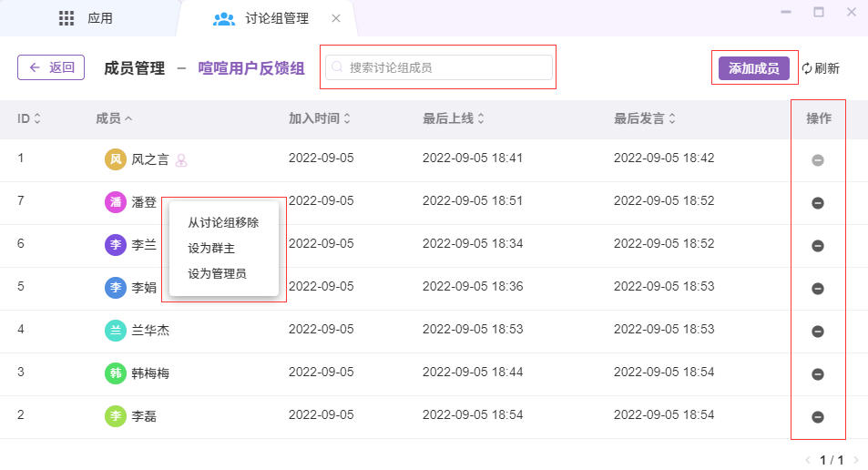Click 风之言 yellow avatar
The height and width of the screenshot is (470, 868).
point(115,159)
